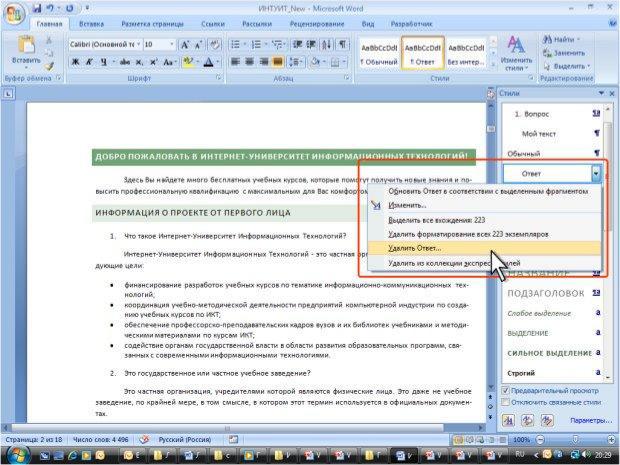Choose Изменить... in style menu
Screen dimensions: 620x465
484,205
